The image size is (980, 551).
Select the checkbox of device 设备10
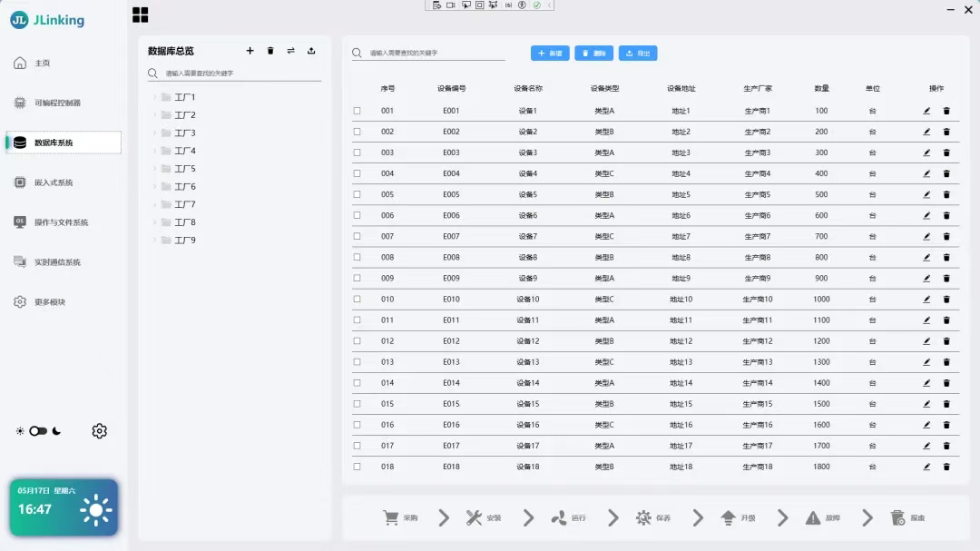(356, 299)
